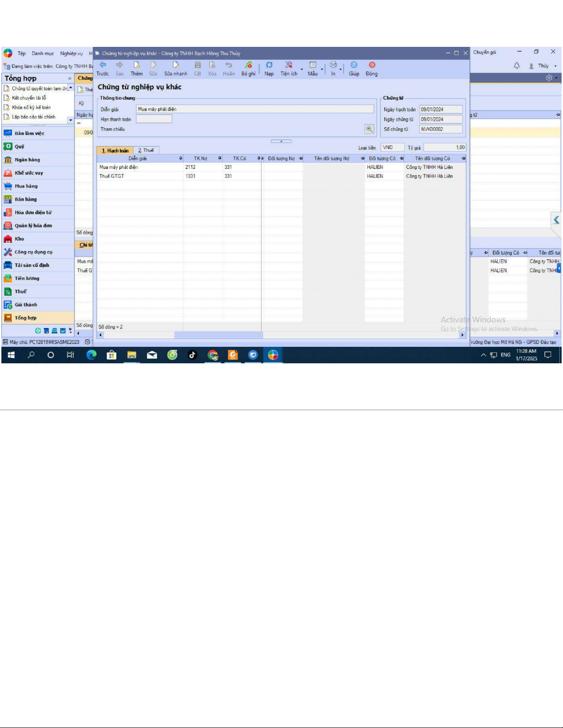The image size is (563, 728).
Task: Click the Đóng (close) toolbar icon
Action: point(372,65)
